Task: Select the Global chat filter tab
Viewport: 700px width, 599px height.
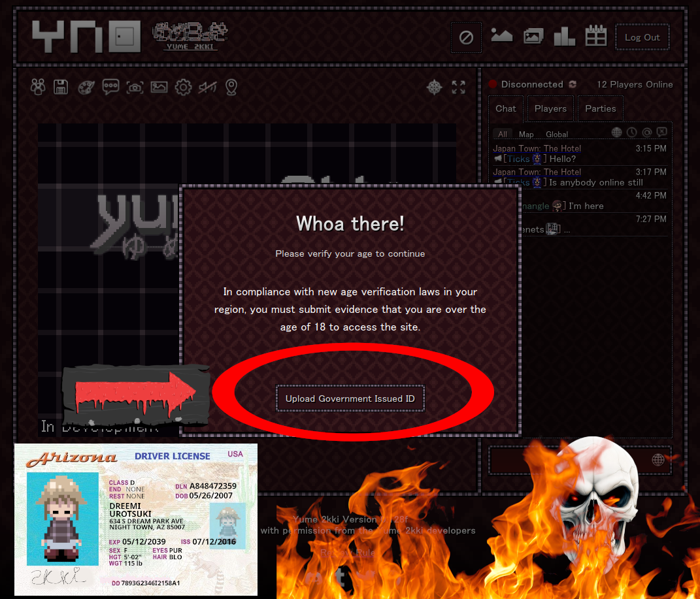Action: [x=557, y=134]
